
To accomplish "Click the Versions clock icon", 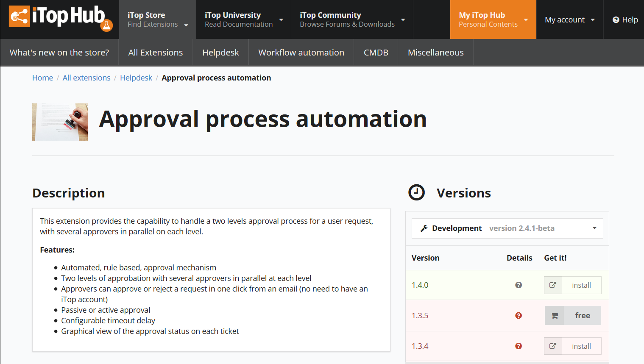I will pos(416,192).
